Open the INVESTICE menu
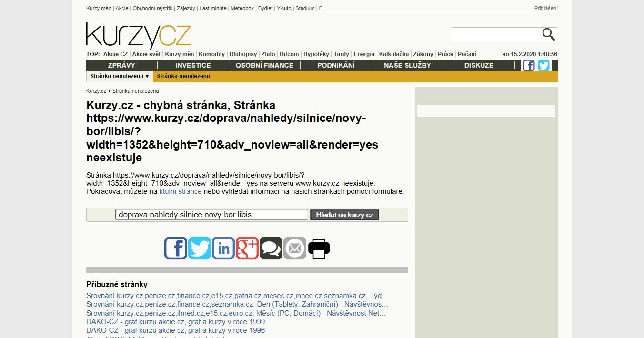The height and width of the screenshot is (338, 644). 193,65
